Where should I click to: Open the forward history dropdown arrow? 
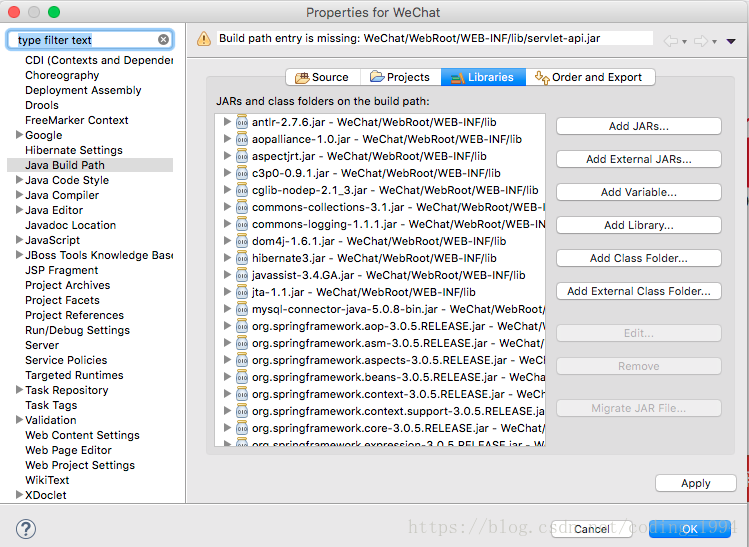[715, 42]
